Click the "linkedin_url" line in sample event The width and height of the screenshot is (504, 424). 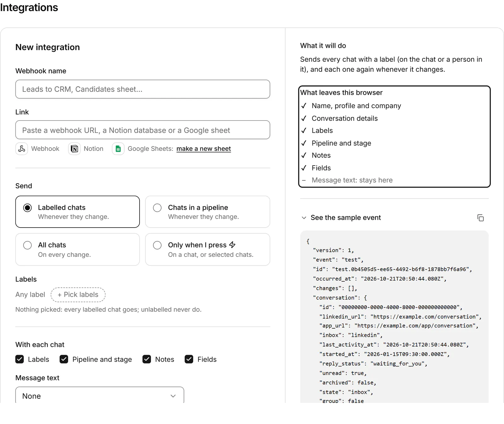(400, 317)
